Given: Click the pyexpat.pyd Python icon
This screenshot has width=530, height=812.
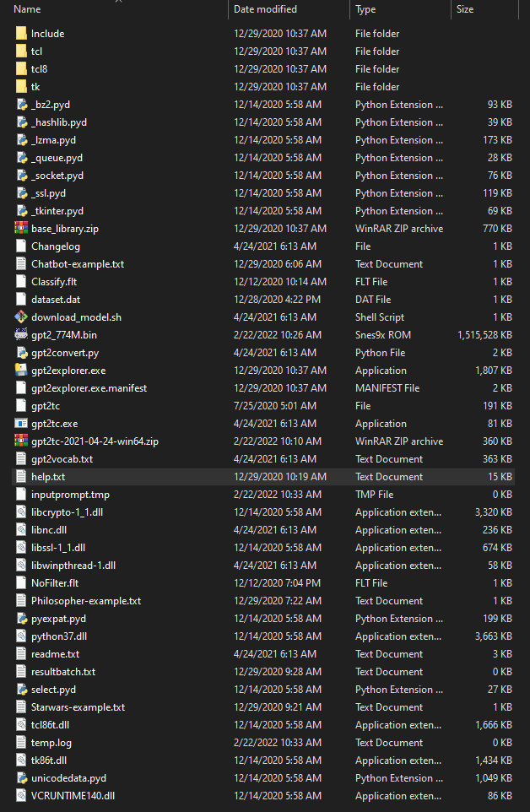Looking at the screenshot, I should (21, 619).
